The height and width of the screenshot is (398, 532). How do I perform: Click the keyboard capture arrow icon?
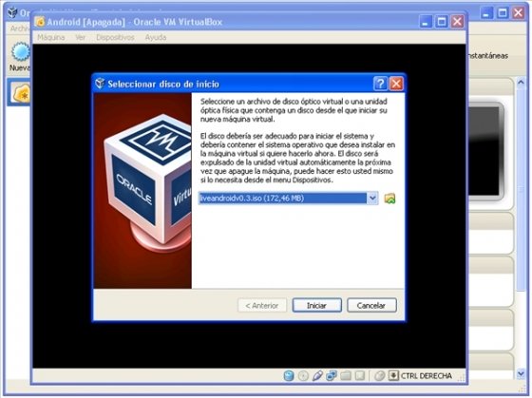pyautogui.click(x=393, y=375)
